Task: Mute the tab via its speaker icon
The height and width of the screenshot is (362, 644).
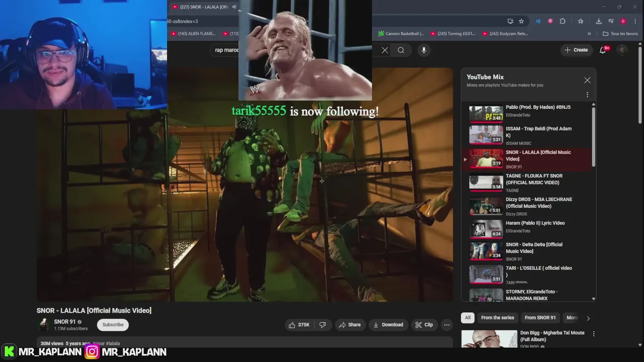Action: (234, 7)
